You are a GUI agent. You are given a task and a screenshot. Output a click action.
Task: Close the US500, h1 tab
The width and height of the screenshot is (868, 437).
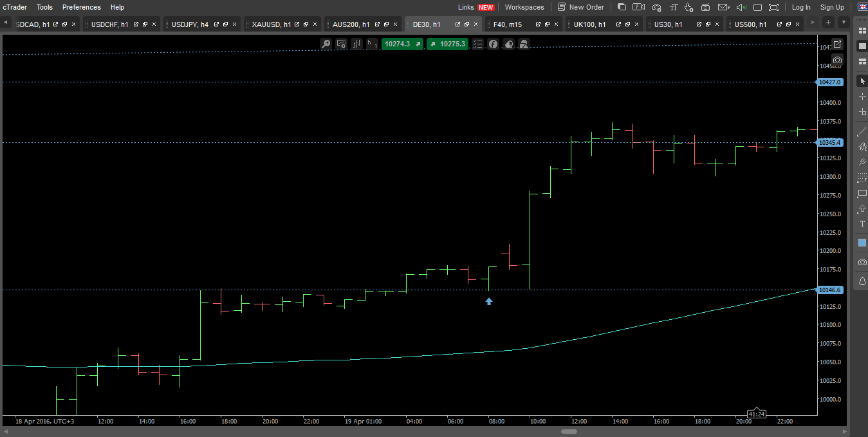point(797,24)
